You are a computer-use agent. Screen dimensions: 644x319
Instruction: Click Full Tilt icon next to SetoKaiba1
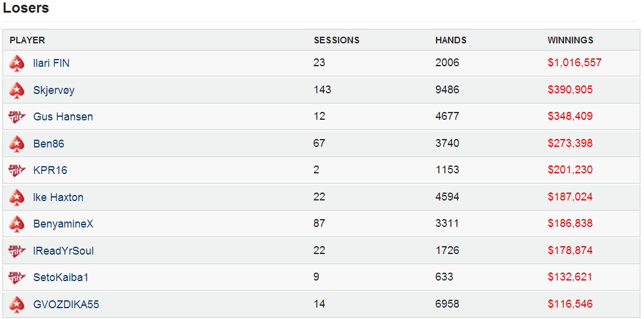click(x=17, y=277)
